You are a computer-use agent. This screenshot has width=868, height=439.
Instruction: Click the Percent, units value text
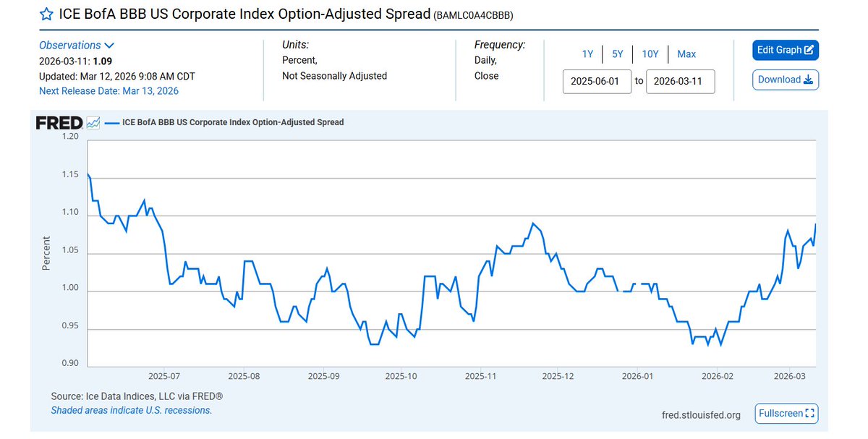tap(299, 61)
